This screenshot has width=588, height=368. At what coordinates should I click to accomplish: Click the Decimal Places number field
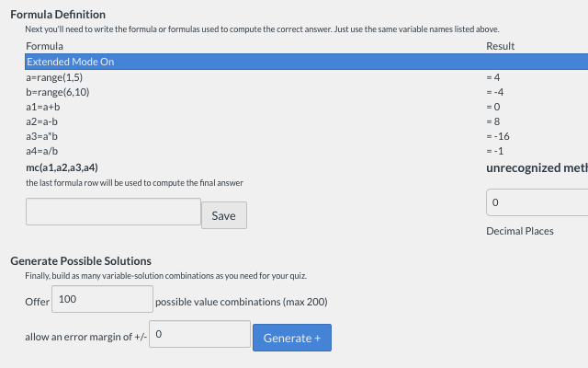tap(537, 201)
